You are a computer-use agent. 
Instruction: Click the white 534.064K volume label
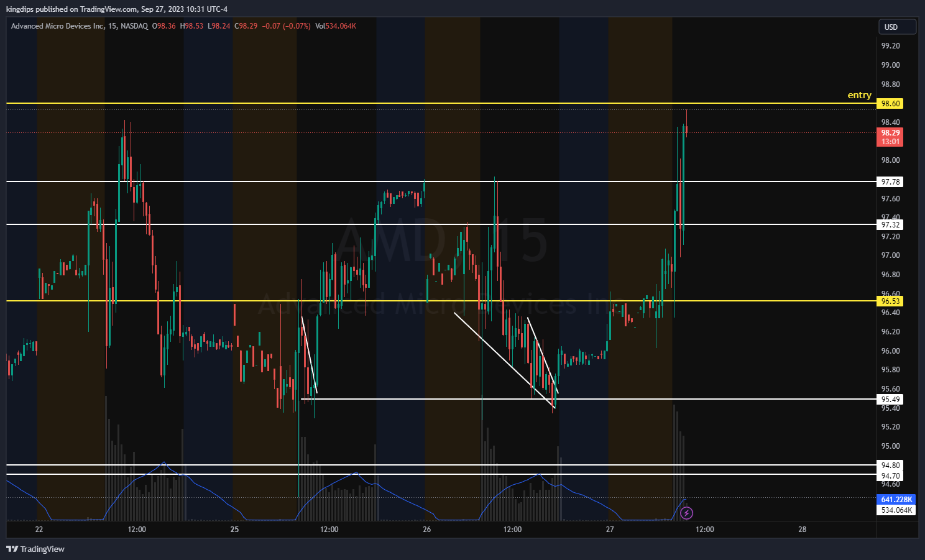point(896,510)
